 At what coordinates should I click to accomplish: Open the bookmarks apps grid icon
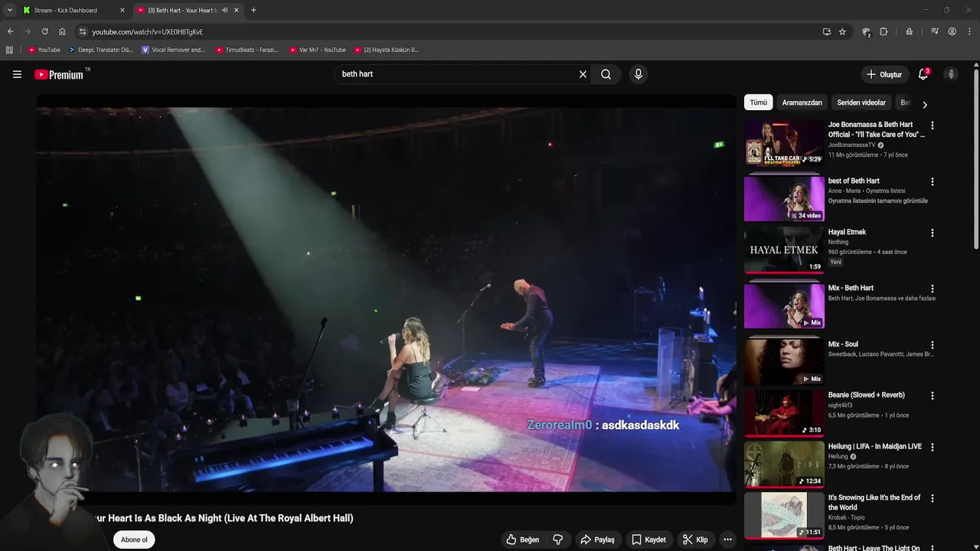click(9, 50)
